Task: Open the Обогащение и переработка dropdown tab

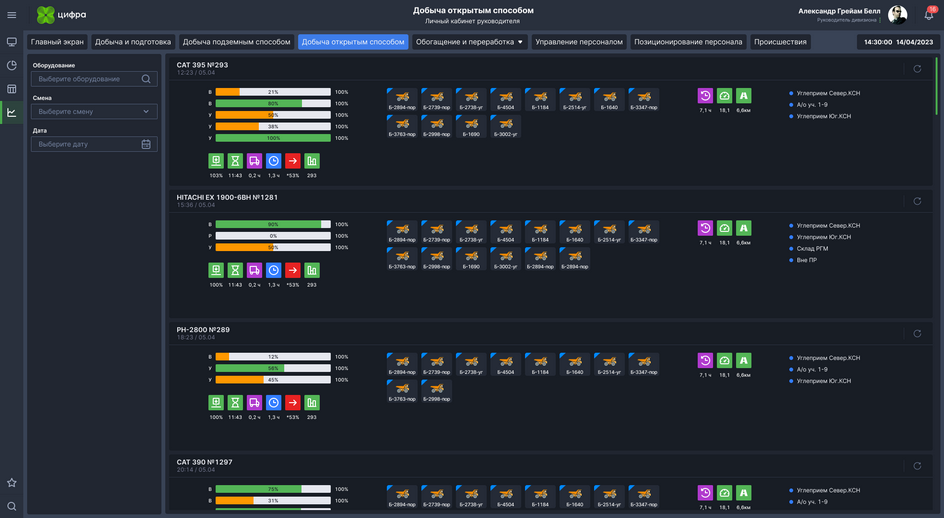Action: [x=470, y=42]
